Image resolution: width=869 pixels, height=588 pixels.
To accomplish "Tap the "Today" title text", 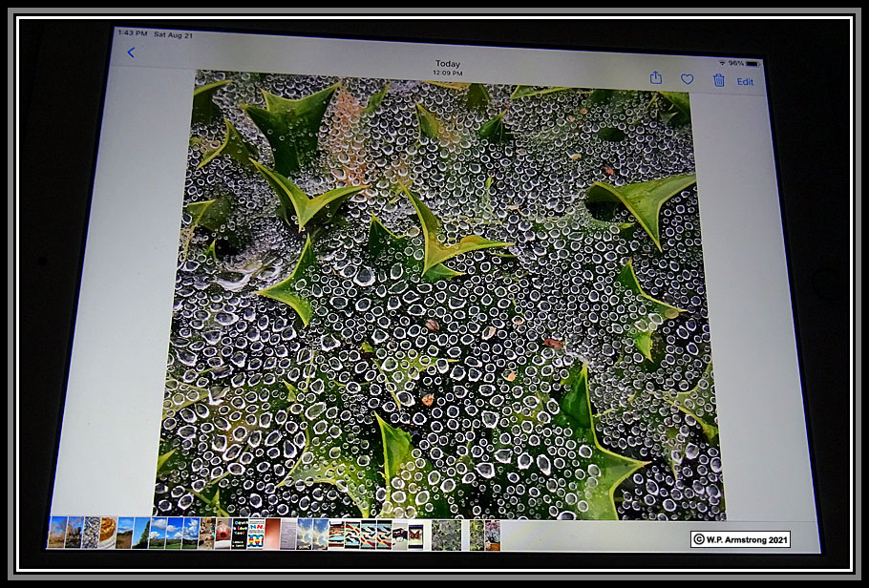I will pyautogui.click(x=448, y=64).
